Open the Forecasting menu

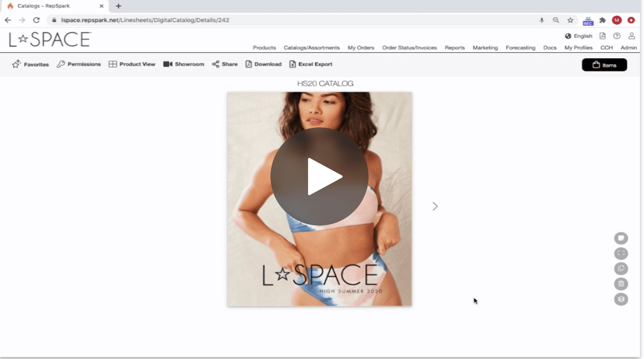pyautogui.click(x=520, y=48)
